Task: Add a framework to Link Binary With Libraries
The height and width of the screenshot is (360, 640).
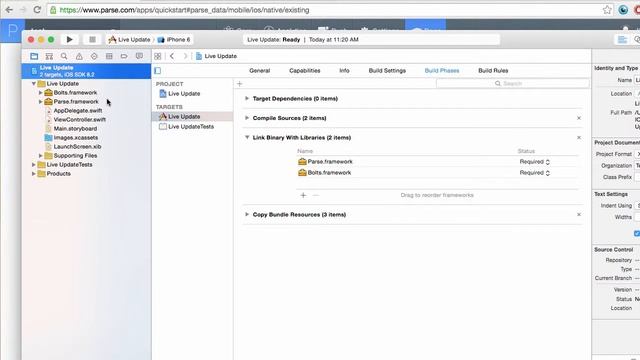Action: pos(303,195)
